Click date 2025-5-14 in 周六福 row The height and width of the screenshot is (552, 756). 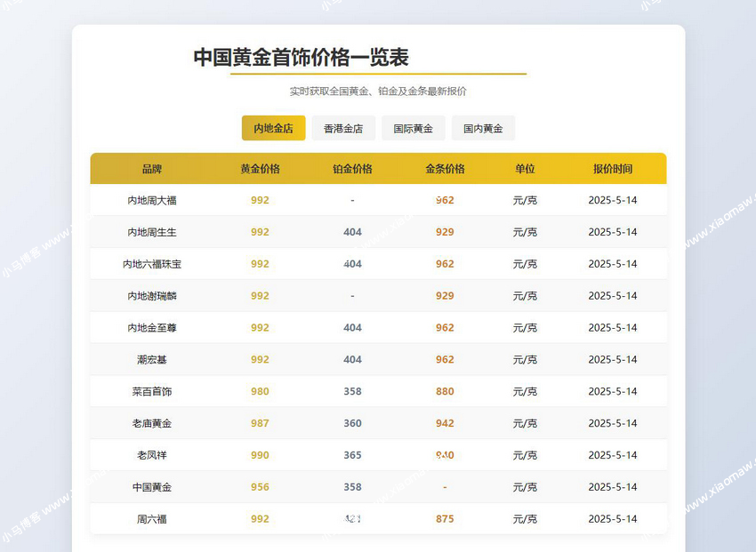click(613, 519)
